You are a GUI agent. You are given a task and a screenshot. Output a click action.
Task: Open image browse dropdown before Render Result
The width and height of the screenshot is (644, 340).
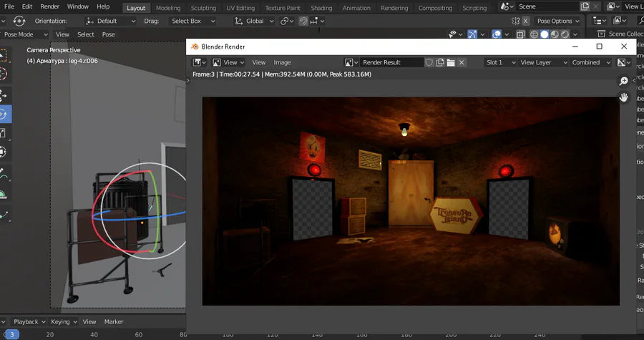click(351, 62)
